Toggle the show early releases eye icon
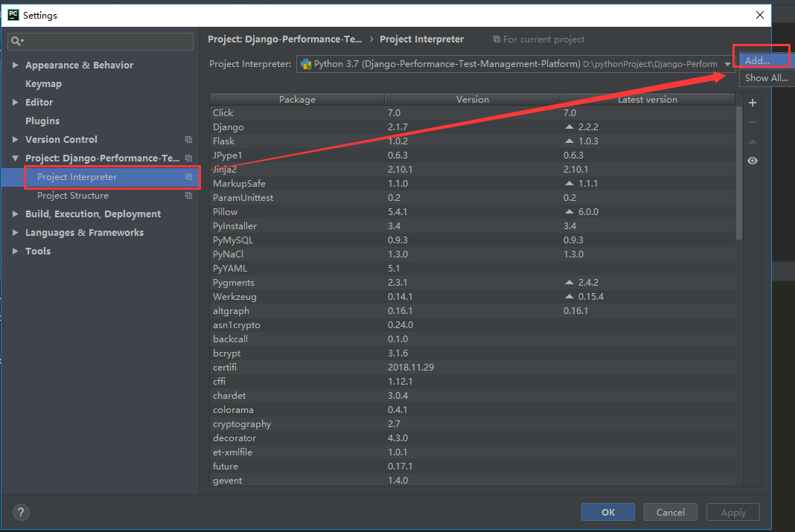Screen dimensions: 795x532 pos(753,161)
